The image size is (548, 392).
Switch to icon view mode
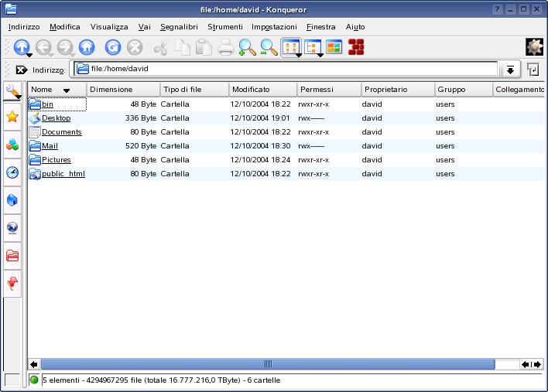click(290, 47)
